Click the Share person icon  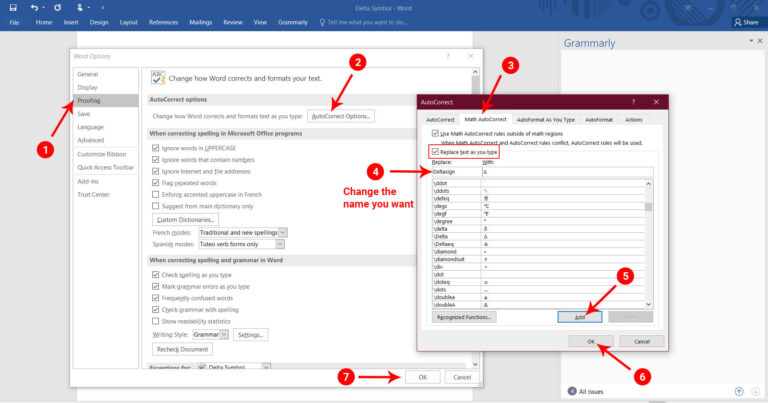(738, 22)
